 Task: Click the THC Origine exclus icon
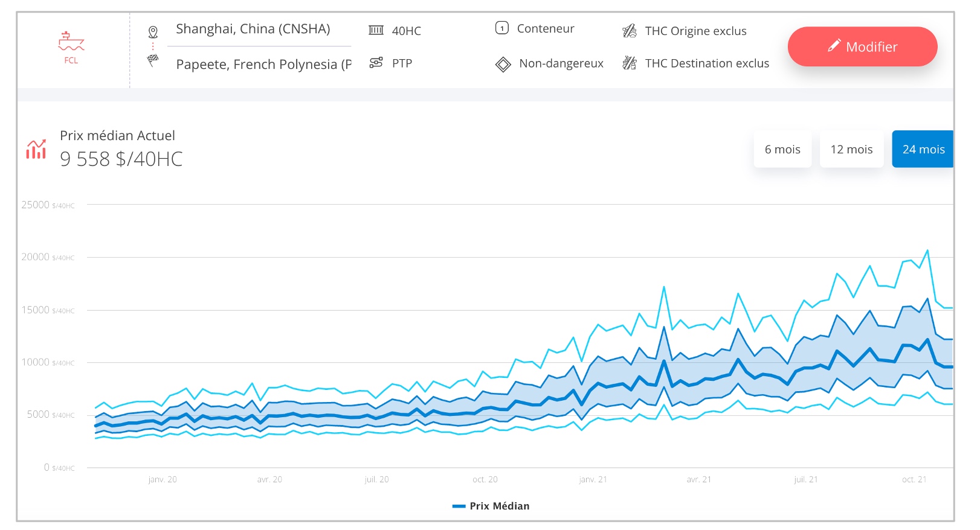tap(630, 31)
